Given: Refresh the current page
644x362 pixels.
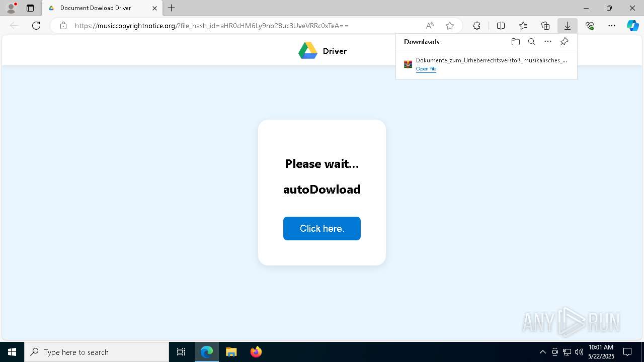Looking at the screenshot, I should click(36, 26).
